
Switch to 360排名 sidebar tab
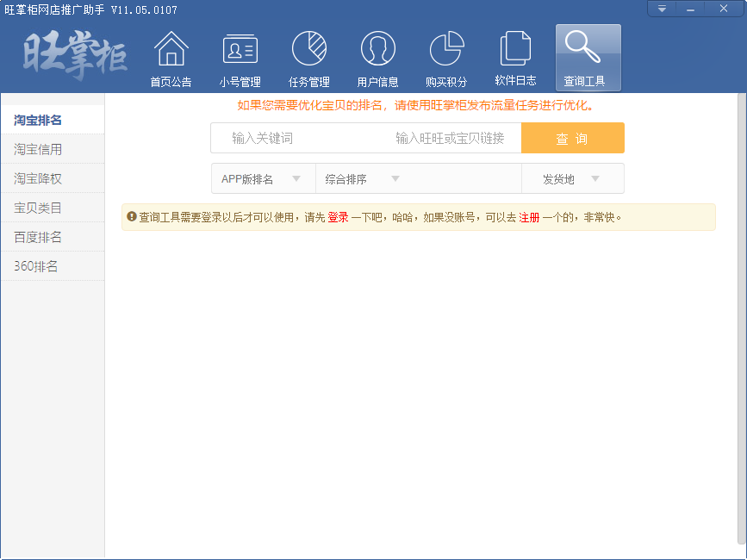tap(53, 266)
